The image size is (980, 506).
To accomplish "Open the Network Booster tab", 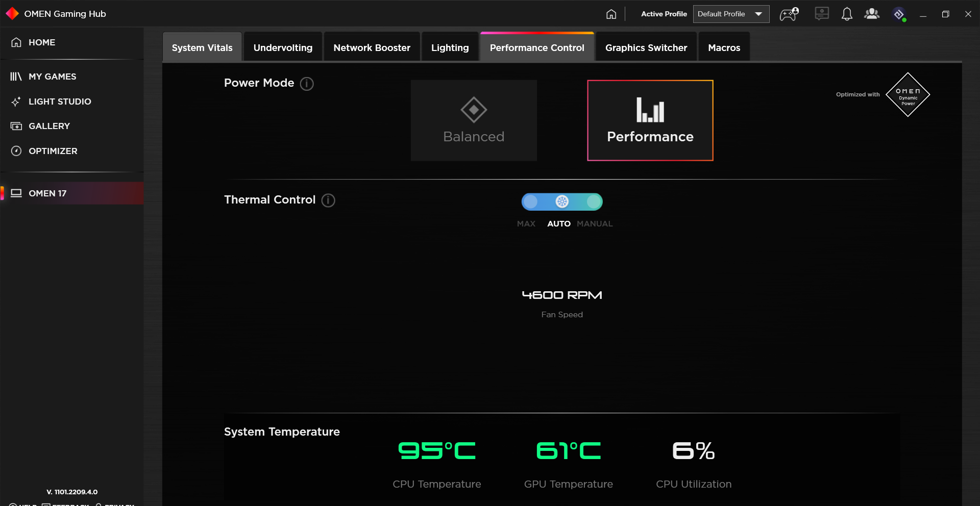I will pyautogui.click(x=372, y=47).
